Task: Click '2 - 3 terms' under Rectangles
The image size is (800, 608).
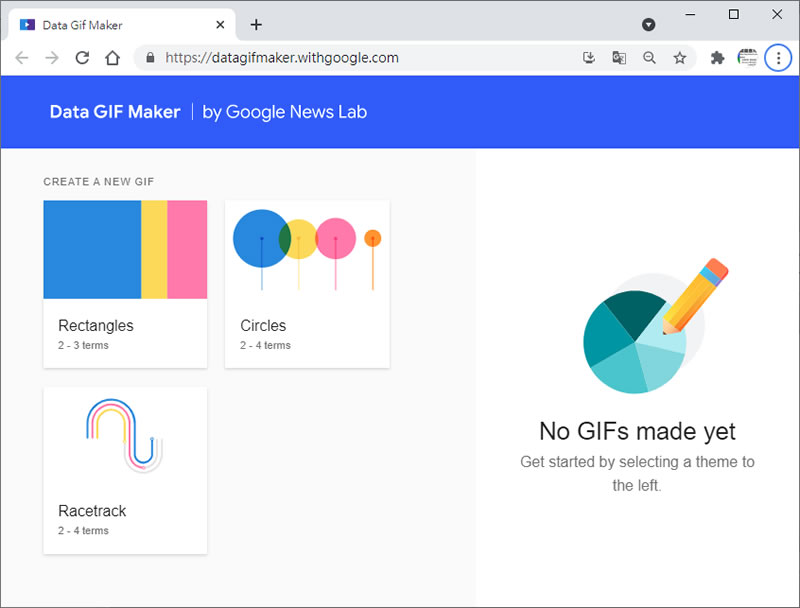Action: point(83,345)
